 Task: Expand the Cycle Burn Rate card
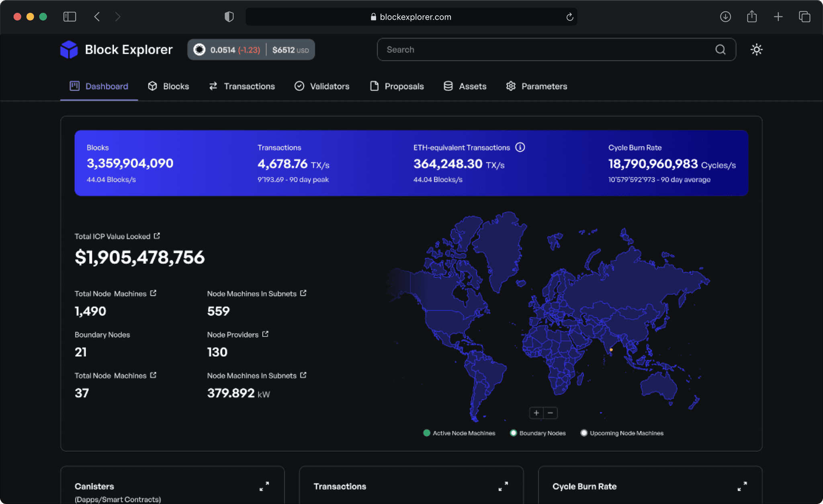742,486
